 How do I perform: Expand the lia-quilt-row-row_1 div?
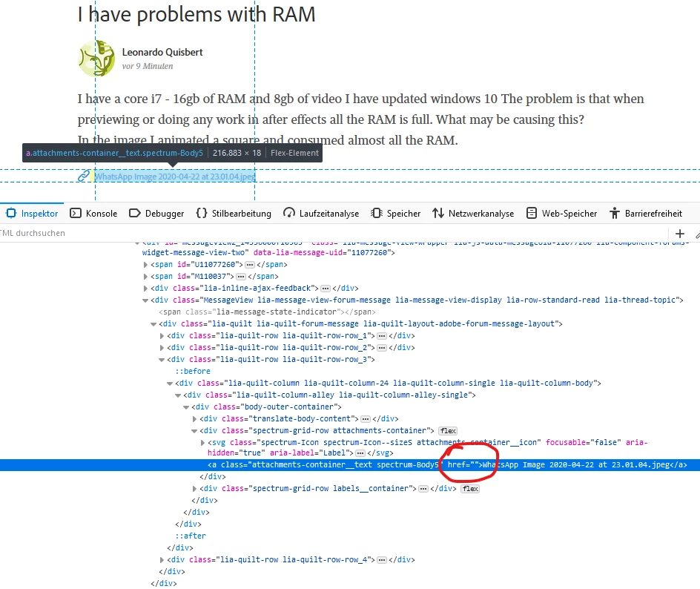click(x=162, y=336)
